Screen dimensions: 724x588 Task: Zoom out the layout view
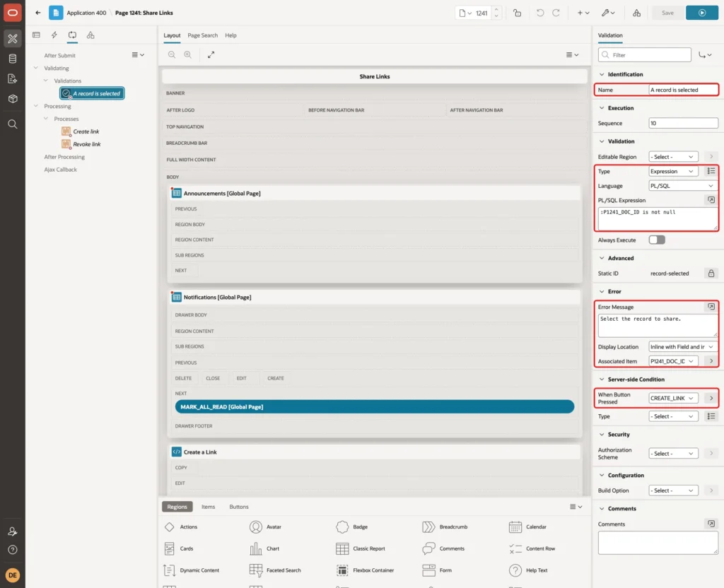[172, 54]
